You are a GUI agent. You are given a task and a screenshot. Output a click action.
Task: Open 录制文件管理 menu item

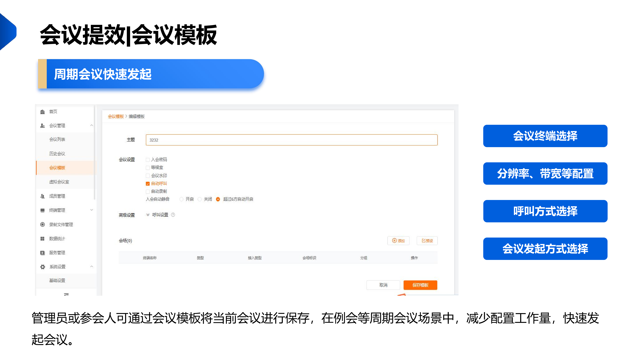[61, 225]
